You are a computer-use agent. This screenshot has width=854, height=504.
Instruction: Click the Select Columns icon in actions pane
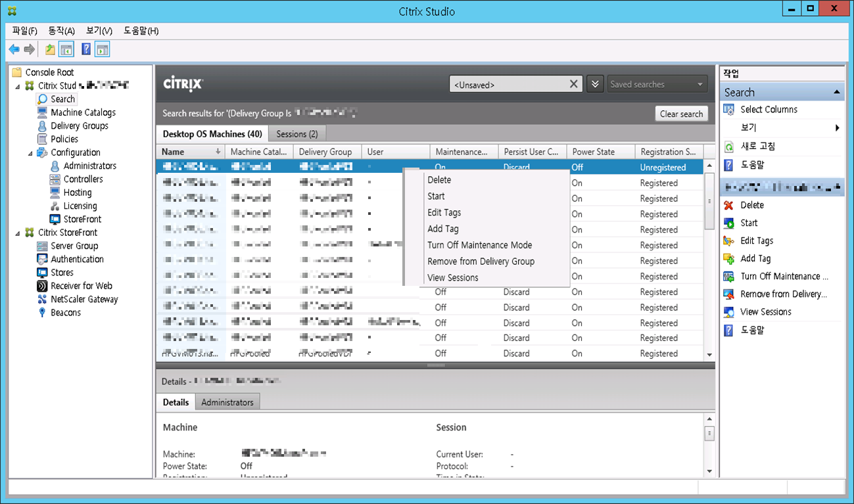click(728, 110)
